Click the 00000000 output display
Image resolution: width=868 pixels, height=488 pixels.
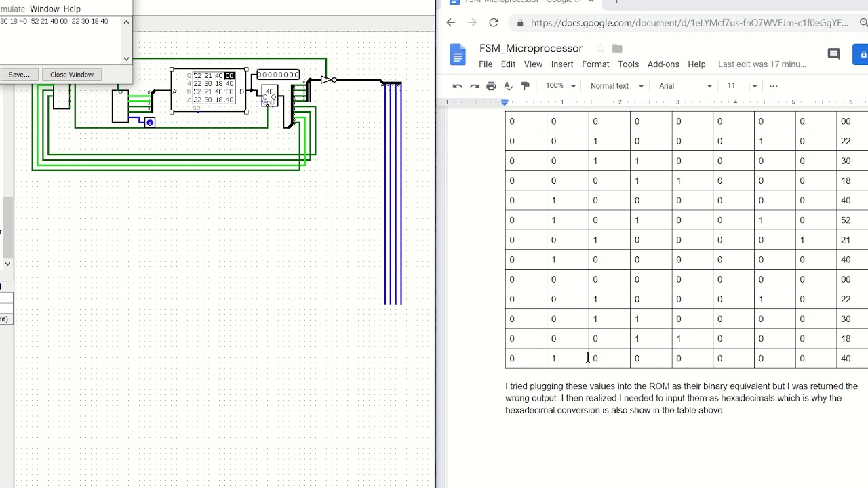point(278,75)
